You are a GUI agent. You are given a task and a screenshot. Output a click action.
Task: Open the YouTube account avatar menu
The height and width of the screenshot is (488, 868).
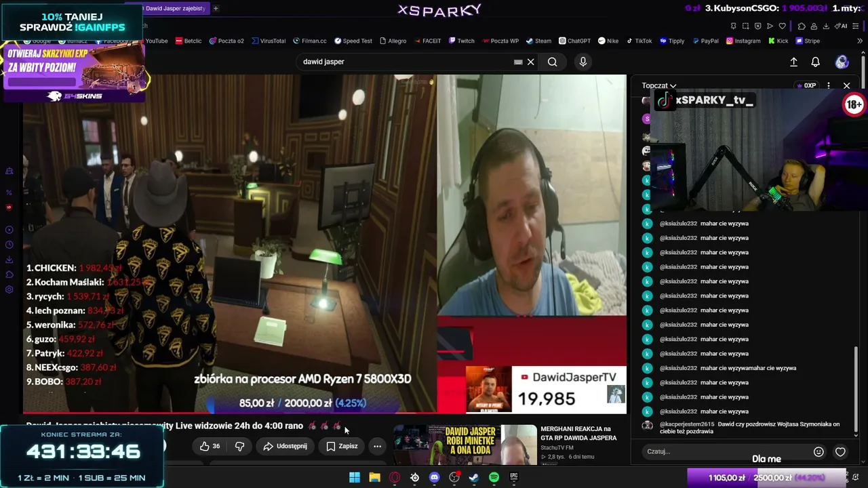pyautogui.click(x=842, y=62)
